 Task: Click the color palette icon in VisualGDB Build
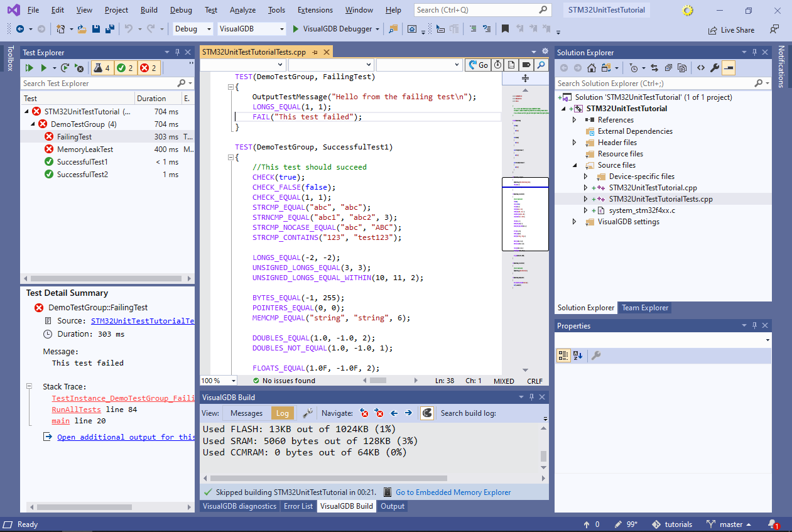pos(427,413)
